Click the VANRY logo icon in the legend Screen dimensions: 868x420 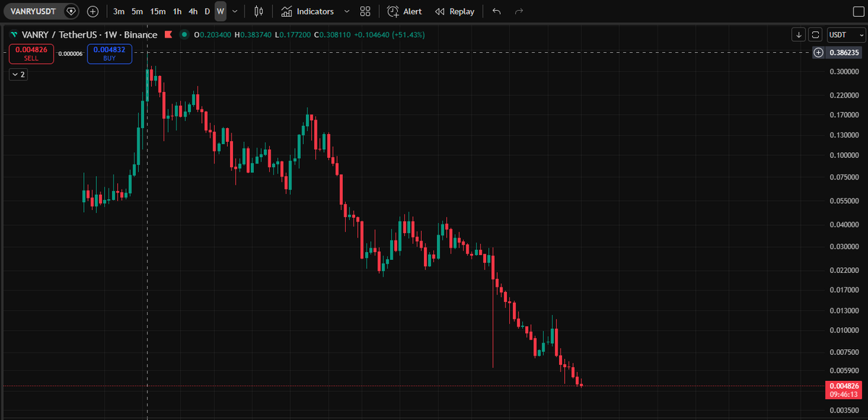click(x=14, y=35)
